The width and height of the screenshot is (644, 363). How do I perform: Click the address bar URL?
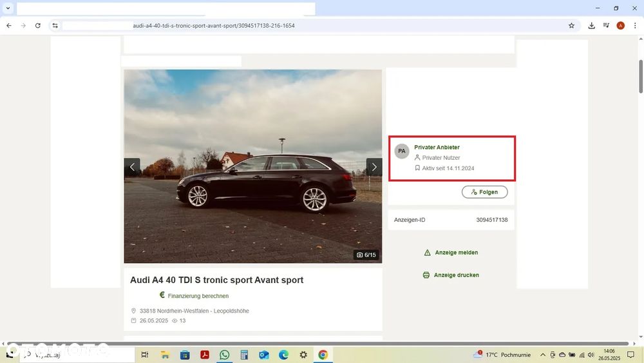[214, 26]
